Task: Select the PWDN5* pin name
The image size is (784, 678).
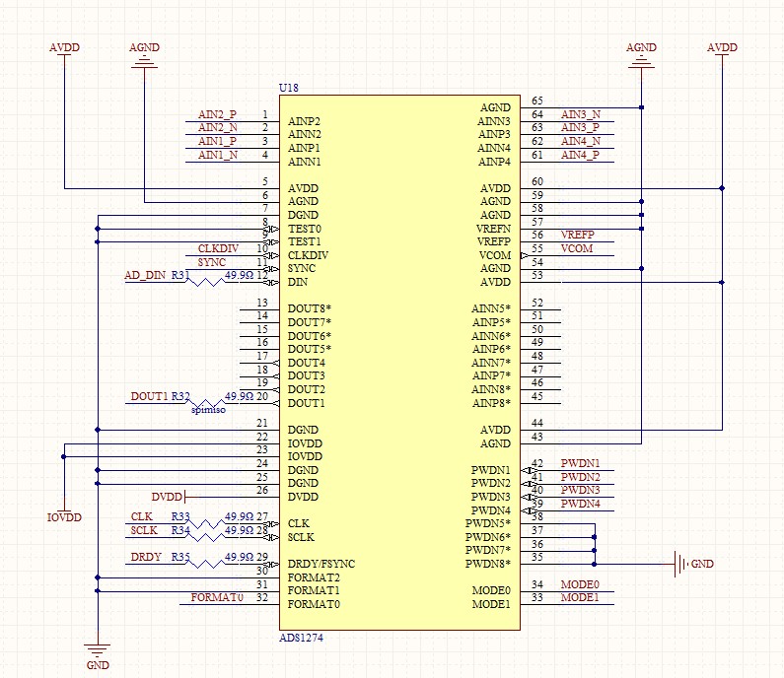Action: click(x=488, y=523)
